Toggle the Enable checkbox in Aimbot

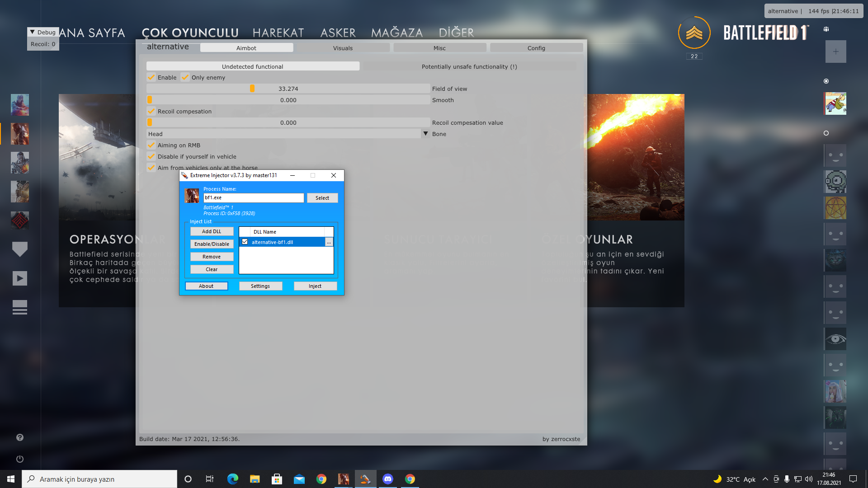pyautogui.click(x=151, y=77)
